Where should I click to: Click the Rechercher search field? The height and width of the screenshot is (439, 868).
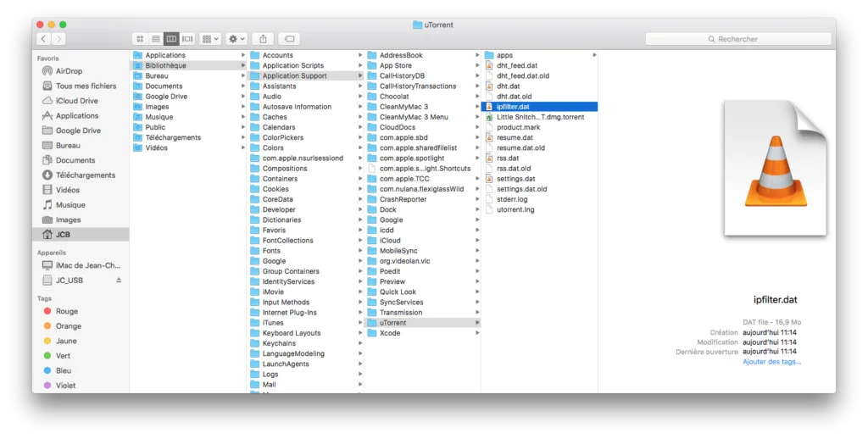[738, 39]
